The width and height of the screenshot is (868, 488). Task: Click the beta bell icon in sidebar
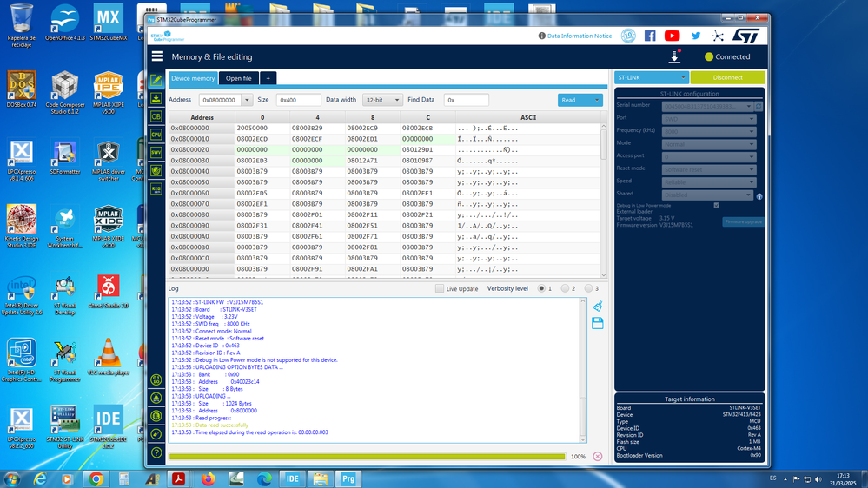click(x=156, y=398)
